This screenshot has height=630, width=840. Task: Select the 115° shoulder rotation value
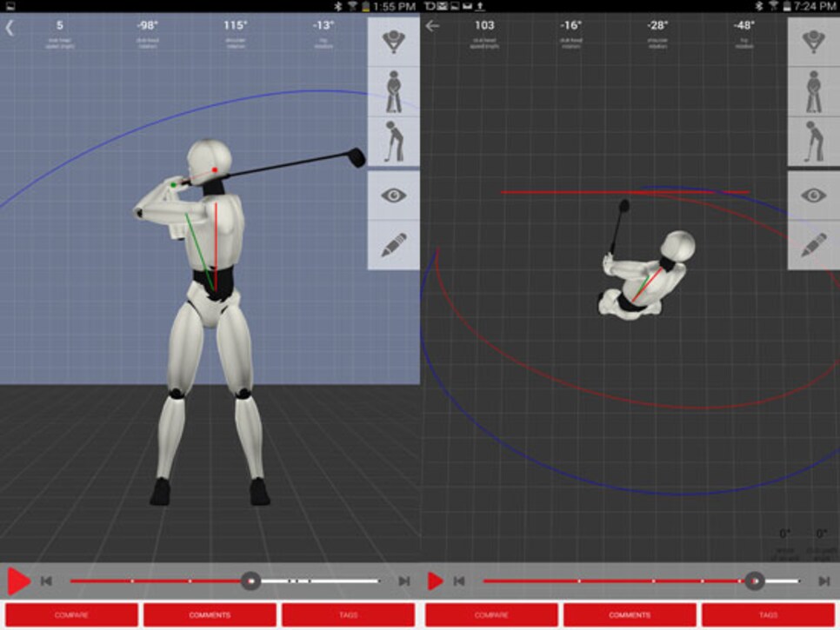(235, 25)
